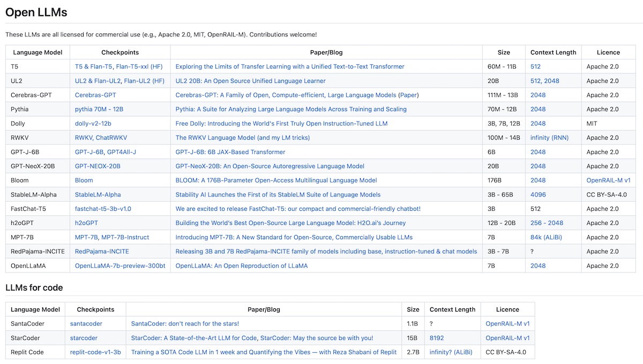The height and width of the screenshot is (364, 643).
Task: Click the 8192 context length link for StarCoder
Action: point(437,338)
